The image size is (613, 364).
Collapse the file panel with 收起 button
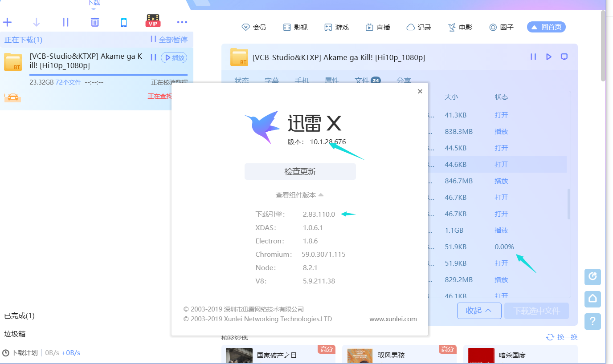pos(479,311)
